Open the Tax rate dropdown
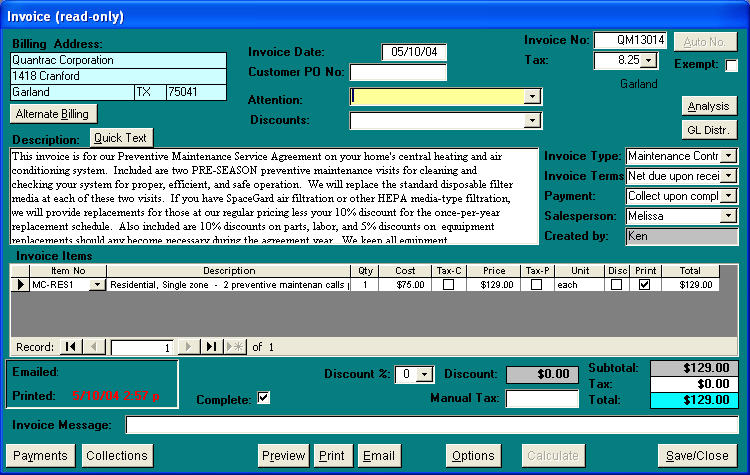This screenshot has height=475, width=750. 649,61
